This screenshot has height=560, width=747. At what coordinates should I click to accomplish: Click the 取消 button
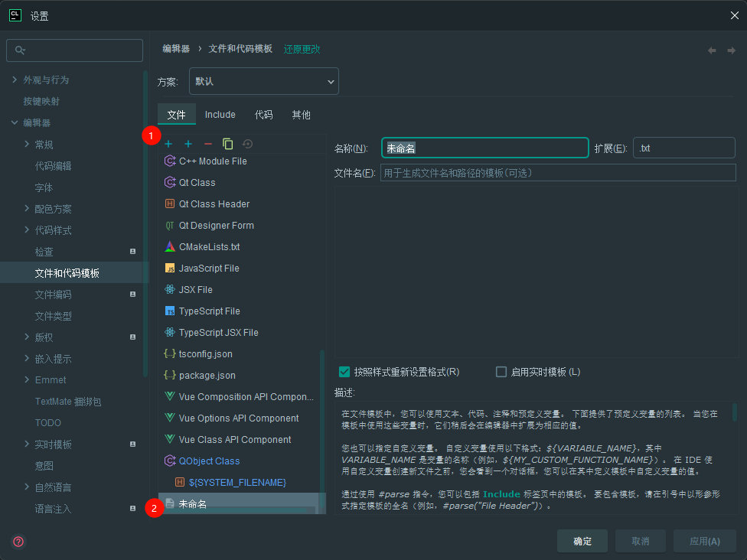click(x=641, y=541)
